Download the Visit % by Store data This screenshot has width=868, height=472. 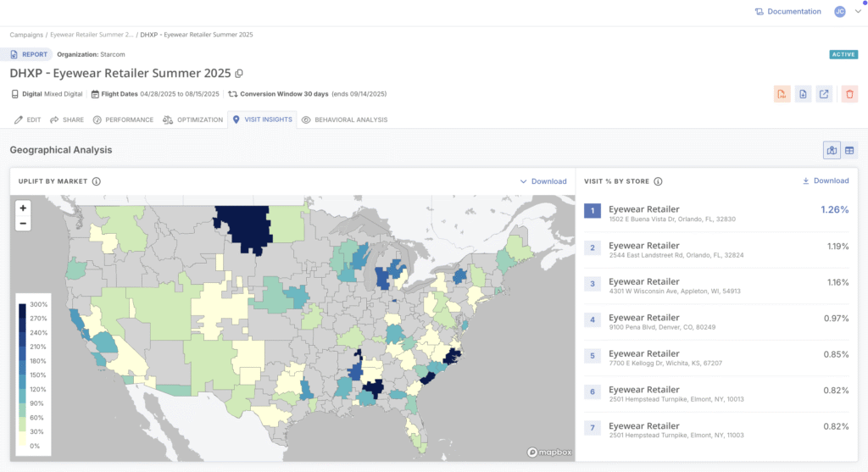(x=825, y=180)
